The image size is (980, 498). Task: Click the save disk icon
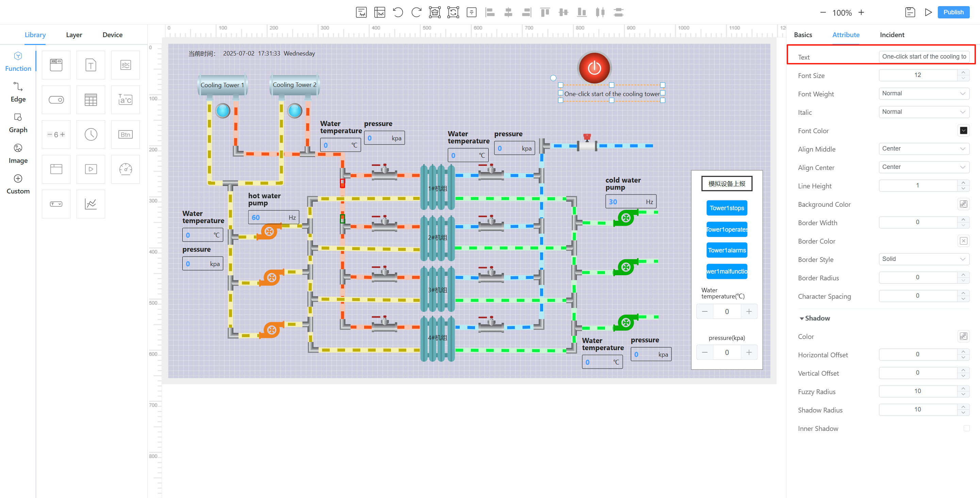tap(910, 12)
